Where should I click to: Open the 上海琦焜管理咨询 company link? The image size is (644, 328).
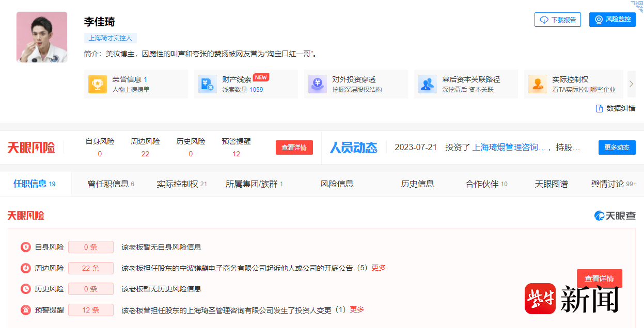point(509,147)
